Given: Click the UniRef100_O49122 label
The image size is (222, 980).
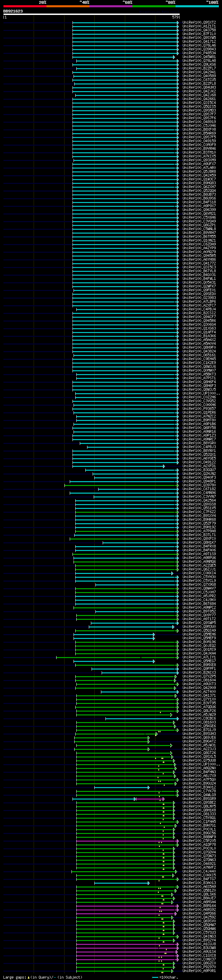Looking at the screenshot, I should coord(199,462).
